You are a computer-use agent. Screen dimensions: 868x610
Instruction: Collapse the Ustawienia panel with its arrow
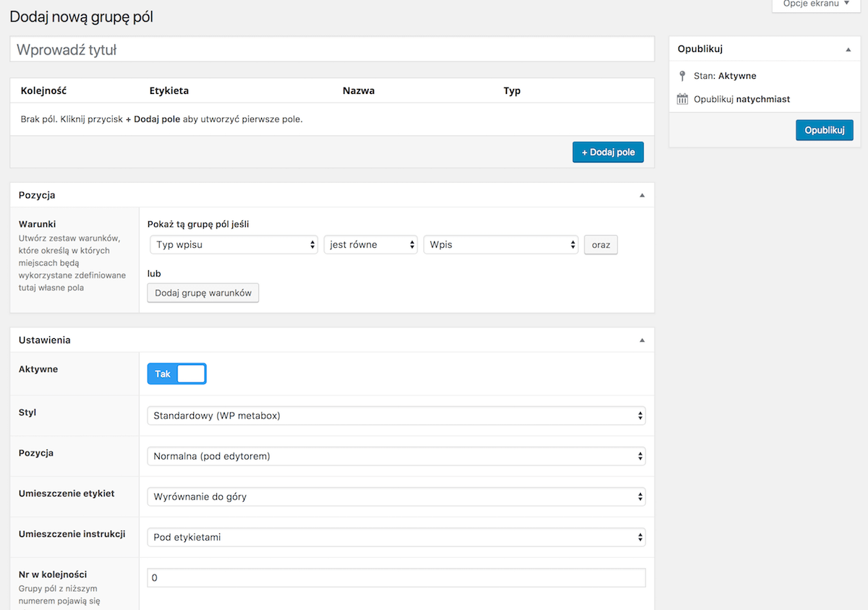[641, 340]
